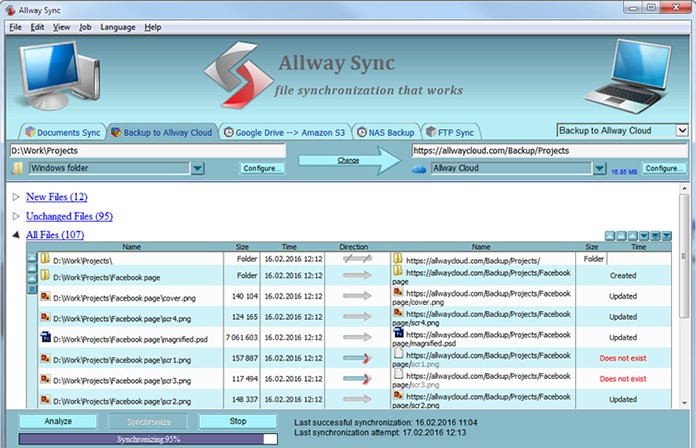Click single up-arrow button above the table

[x=632, y=236]
